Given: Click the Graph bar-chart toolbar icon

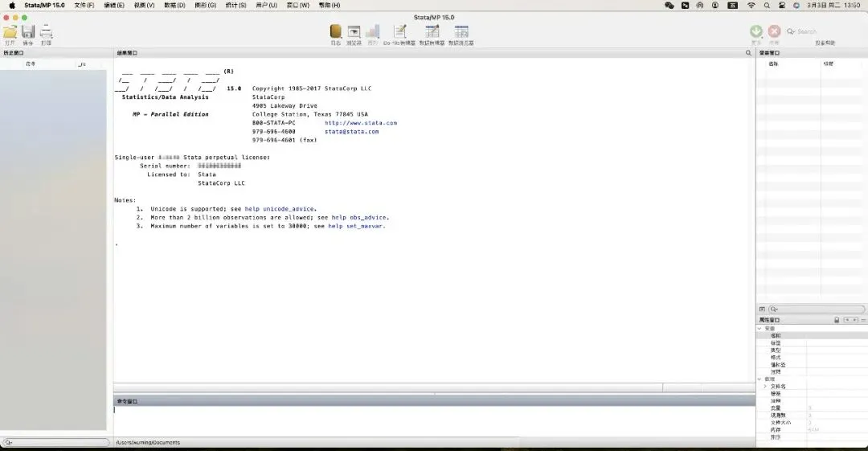Looking at the screenshot, I should tap(373, 31).
